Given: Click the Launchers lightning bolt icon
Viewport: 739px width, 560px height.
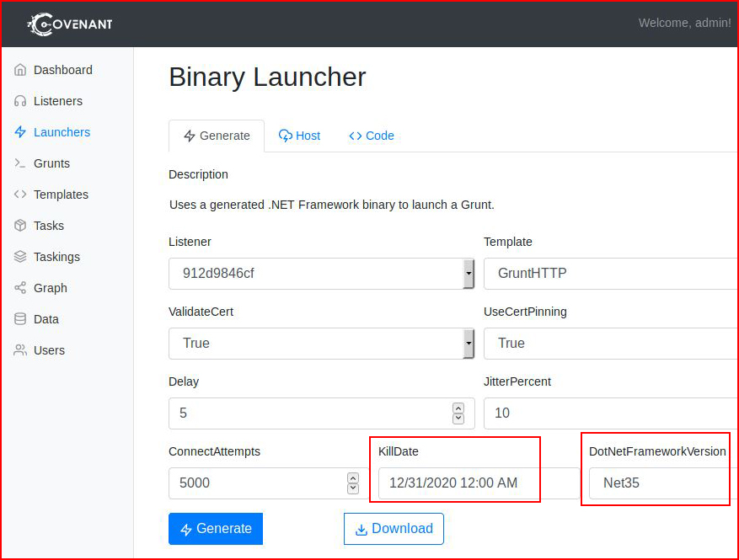Looking at the screenshot, I should coord(19,132).
